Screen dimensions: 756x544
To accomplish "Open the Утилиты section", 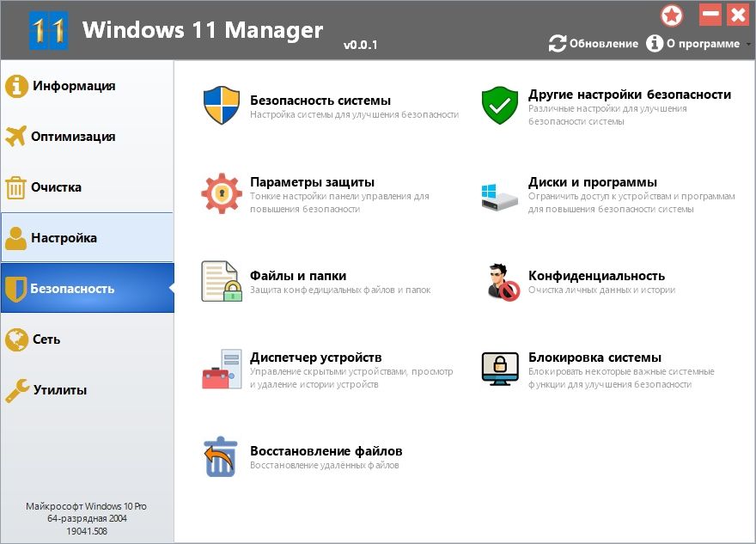I will tap(87, 390).
